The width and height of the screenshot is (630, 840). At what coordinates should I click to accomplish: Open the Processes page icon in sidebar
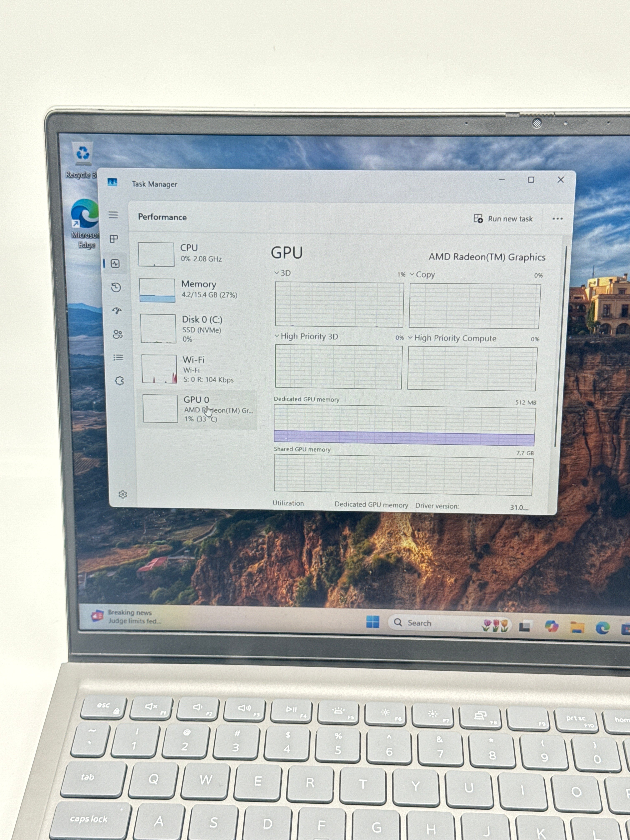click(x=114, y=239)
